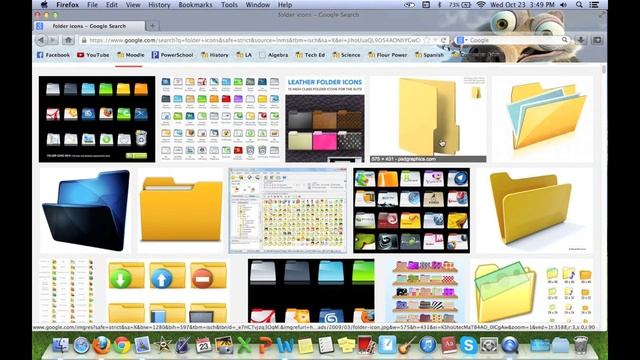Open the Downloads arrow icon in toolbar

(x=581, y=40)
